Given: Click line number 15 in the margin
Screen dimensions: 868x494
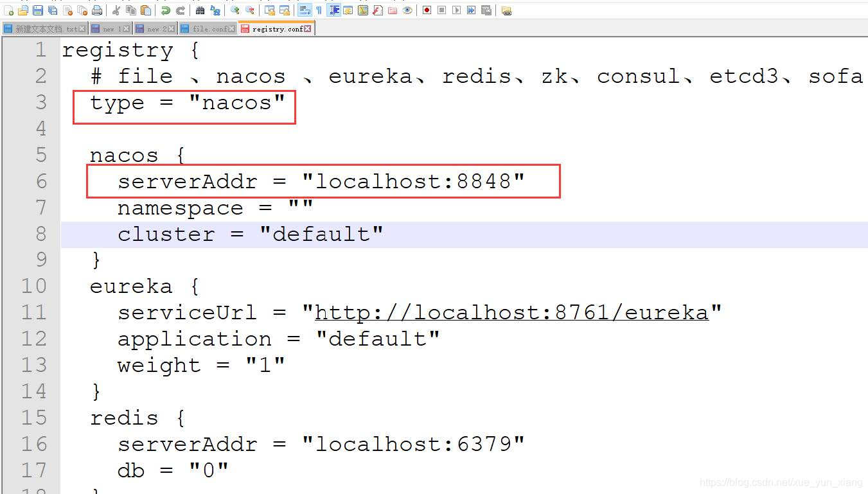Looking at the screenshot, I should 34,418.
